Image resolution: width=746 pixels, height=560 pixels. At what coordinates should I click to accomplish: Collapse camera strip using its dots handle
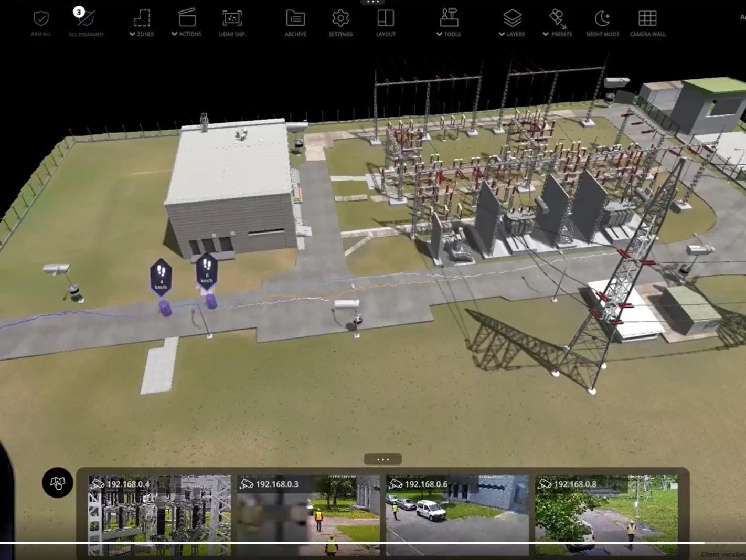click(383, 459)
